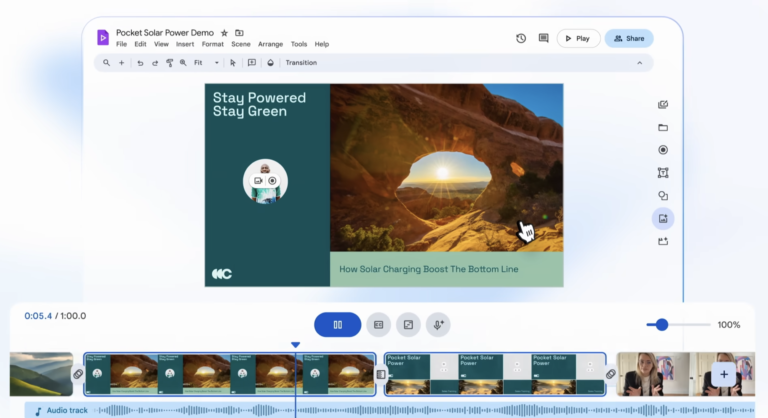Open the Insert menu

click(185, 44)
